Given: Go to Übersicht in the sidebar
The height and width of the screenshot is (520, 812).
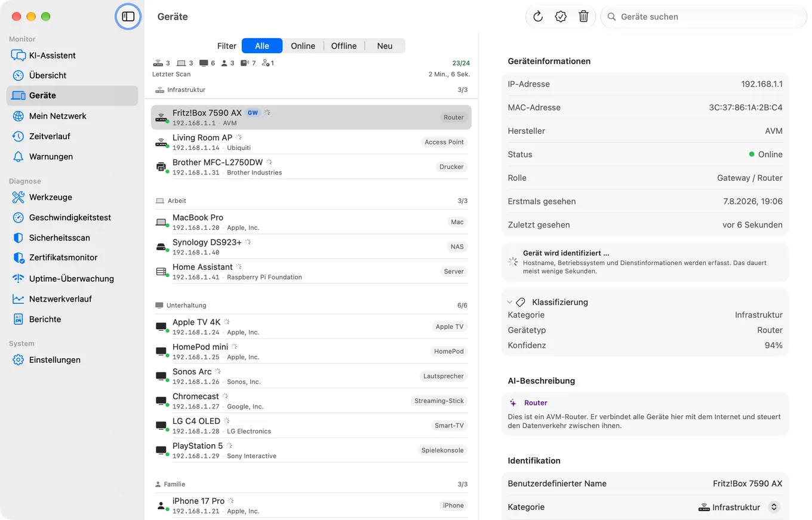Looking at the screenshot, I should click(x=72, y=75).
